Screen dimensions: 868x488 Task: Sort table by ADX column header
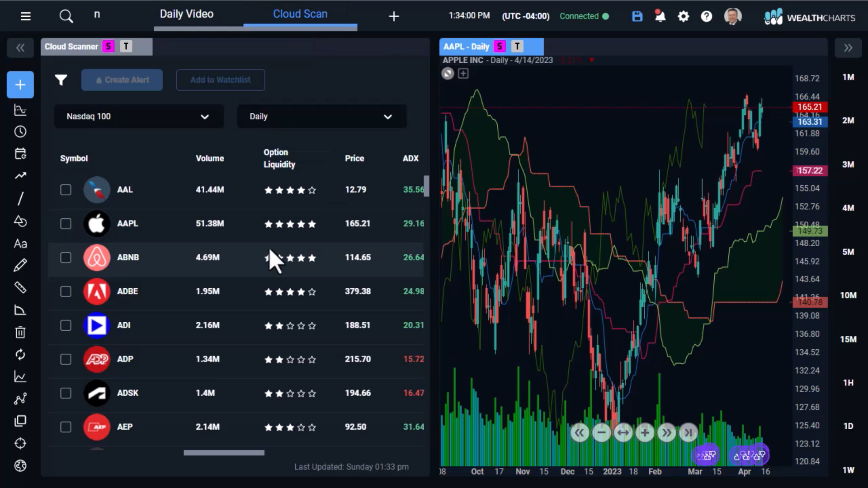pos(410,159)
